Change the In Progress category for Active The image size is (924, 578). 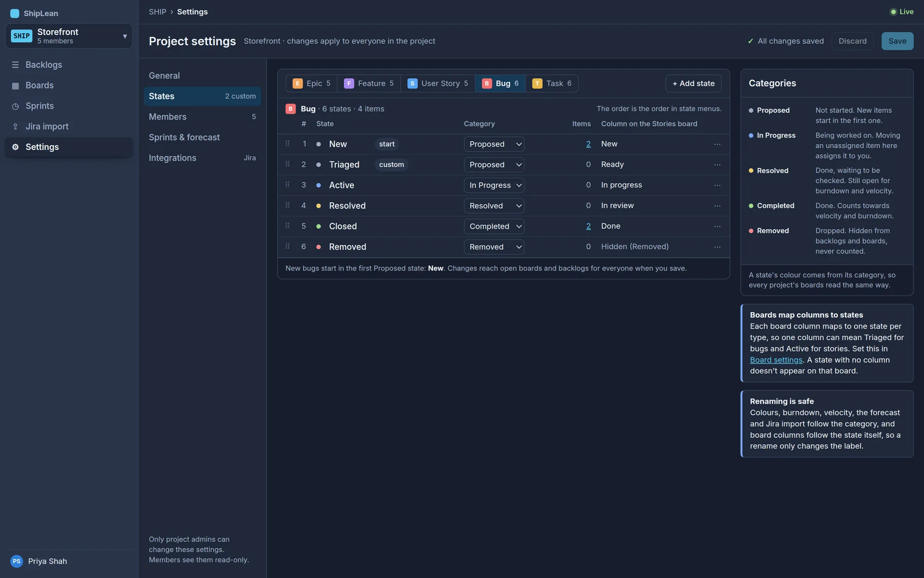coord(494,185)
